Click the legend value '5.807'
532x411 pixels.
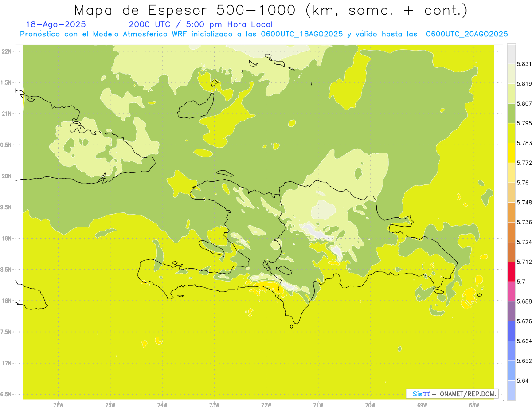pos(524,103)
